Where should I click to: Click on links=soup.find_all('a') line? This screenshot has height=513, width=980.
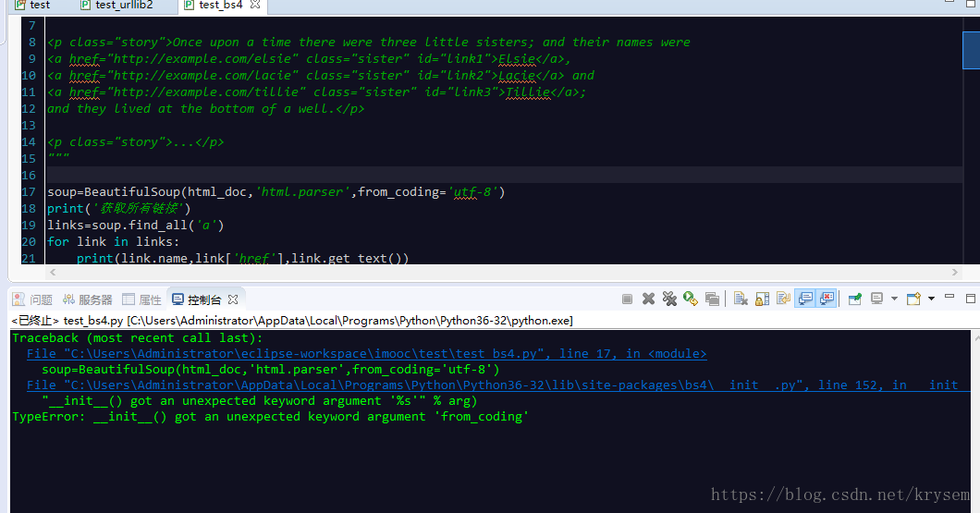point(136,225)
